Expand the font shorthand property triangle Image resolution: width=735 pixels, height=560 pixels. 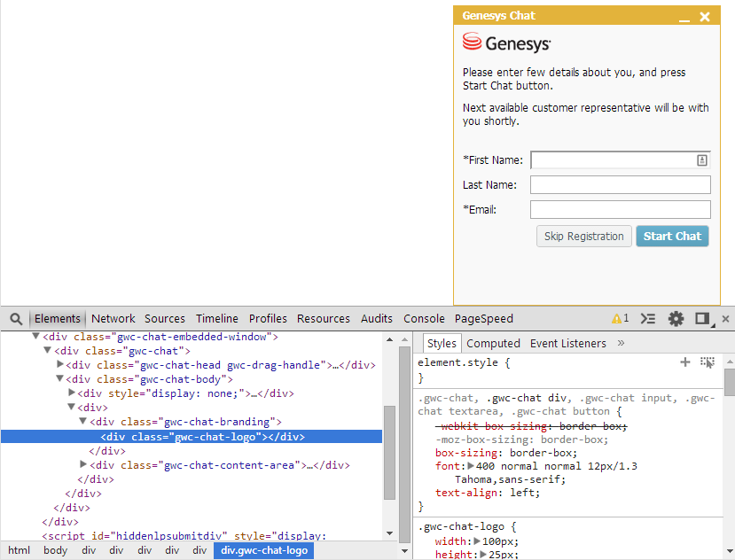coord(471,466)
